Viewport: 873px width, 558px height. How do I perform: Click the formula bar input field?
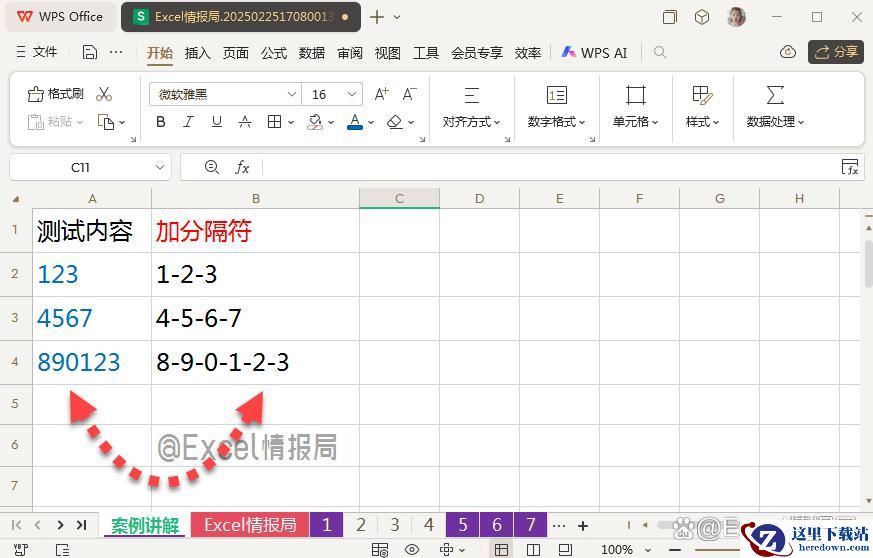tap(550, 167)
